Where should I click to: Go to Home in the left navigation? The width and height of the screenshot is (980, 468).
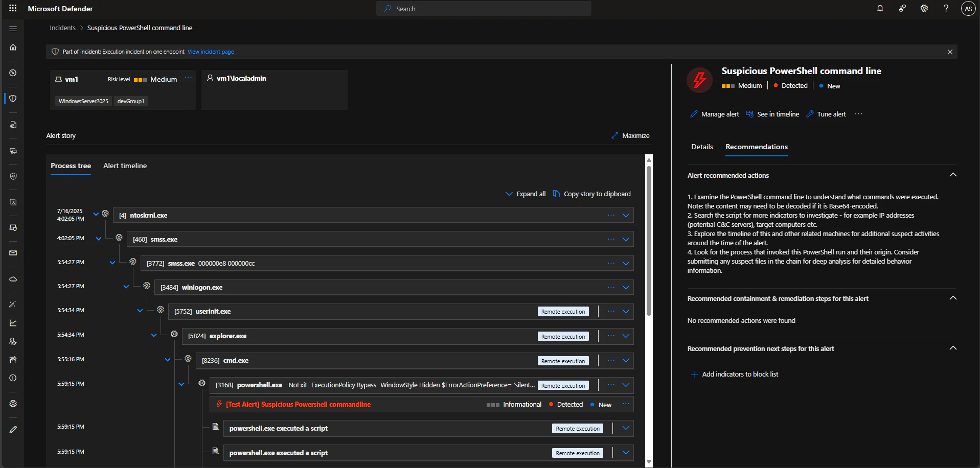(x=13, y=48)
